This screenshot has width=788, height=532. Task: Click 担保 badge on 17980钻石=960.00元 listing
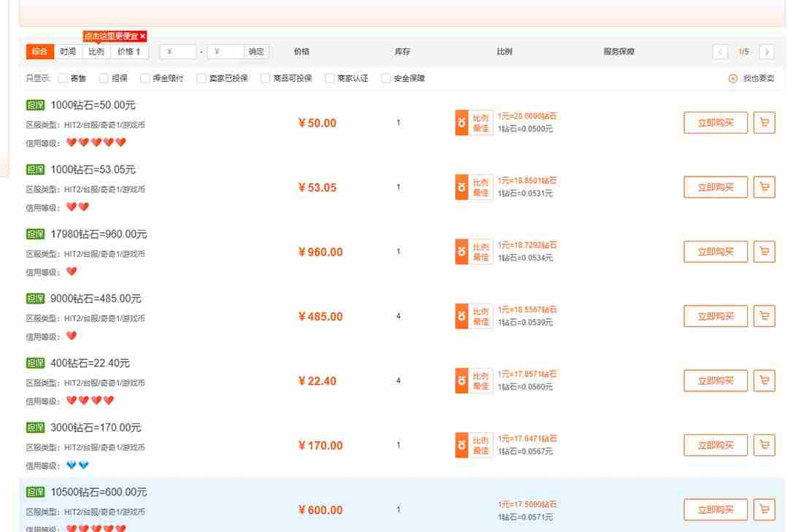tap(35, 234)
